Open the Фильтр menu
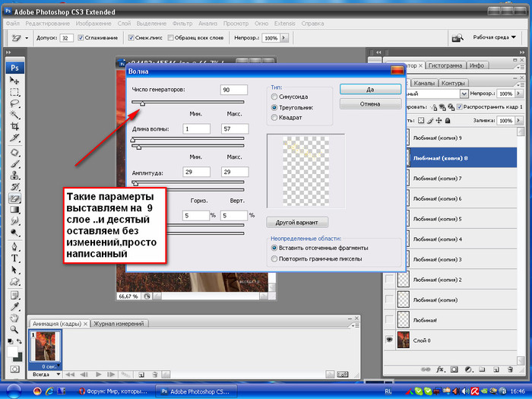This screenshot has width=532, height=399. [x=182, y=24]
